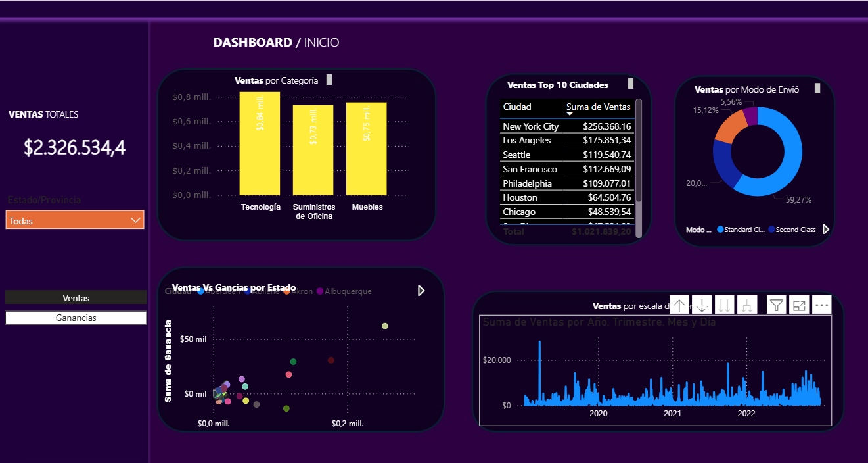Open the Estado/Provincia dropdown showing Todas
Image resolution: width=868 pixels, height=463 pixels.
(x=75, y=220)
